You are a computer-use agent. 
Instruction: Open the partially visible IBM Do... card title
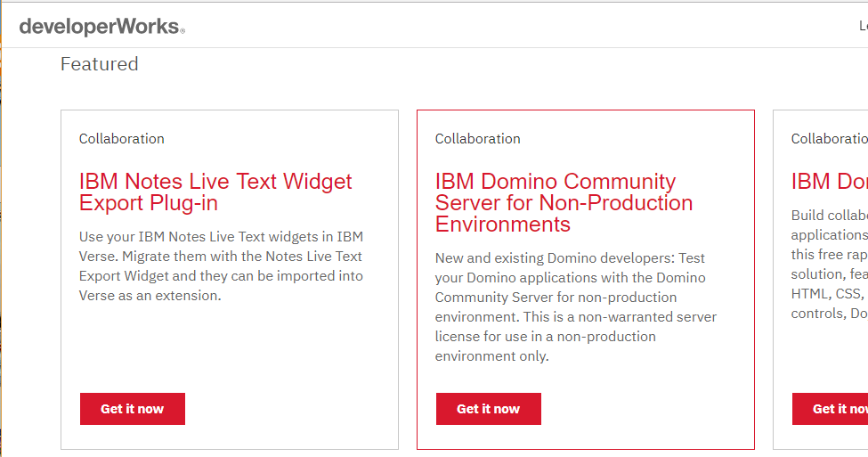tap(829, 181)
